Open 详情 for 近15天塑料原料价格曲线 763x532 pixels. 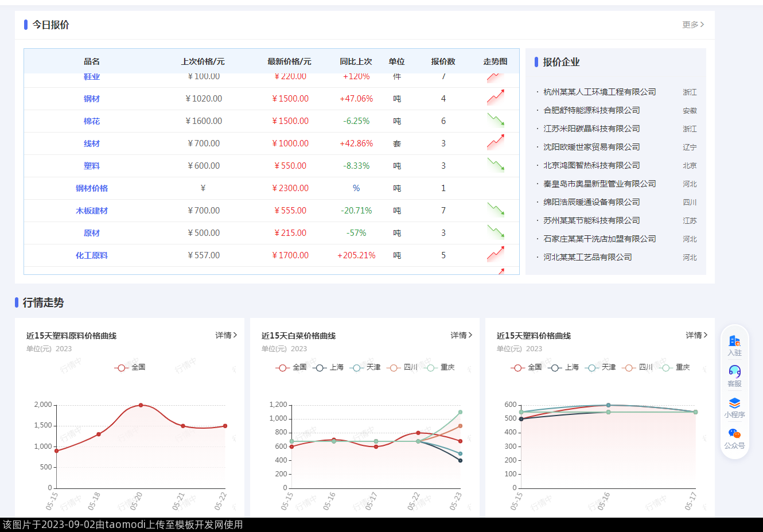click(226, 335)
